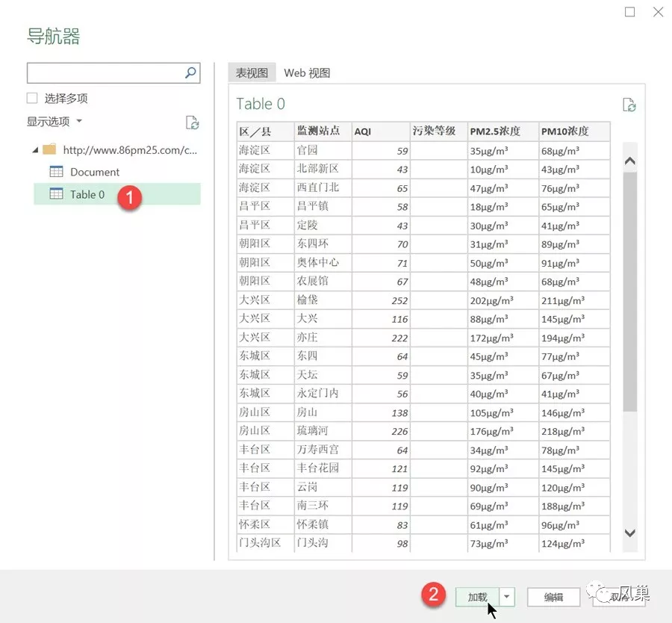Collapse the 86pm25.com tree node
The height and width of the screenshot is (623, 672).
tap(35, 150)
